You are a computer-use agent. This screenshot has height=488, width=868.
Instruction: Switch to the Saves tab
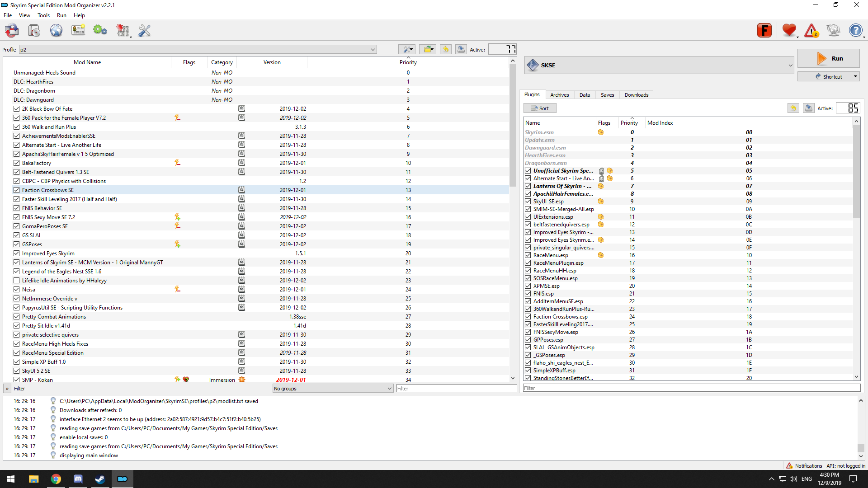pos(608,95)
